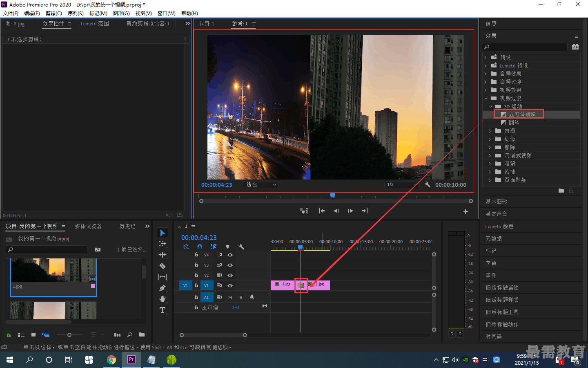Screen dimensions: 588x368
Task: Expand the Lumetri 预设 folder
Action: coord(486,65)
